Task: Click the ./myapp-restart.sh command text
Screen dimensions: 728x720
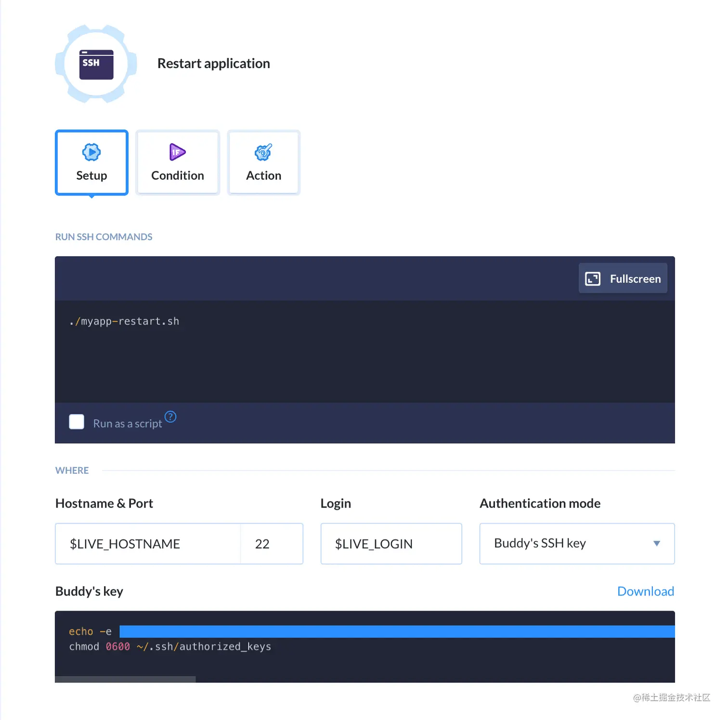Action: tap(124, 321)
